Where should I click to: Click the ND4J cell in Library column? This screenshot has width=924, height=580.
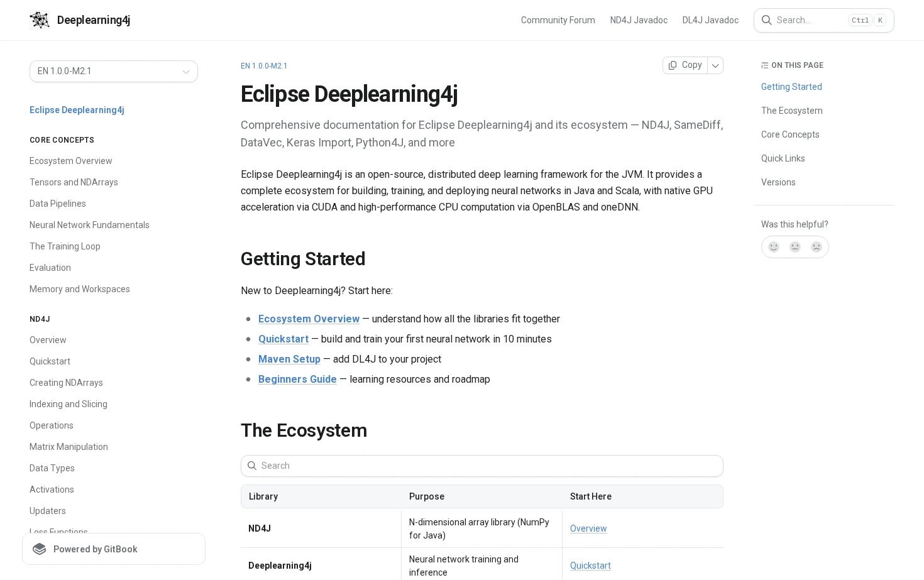(321, 528)
